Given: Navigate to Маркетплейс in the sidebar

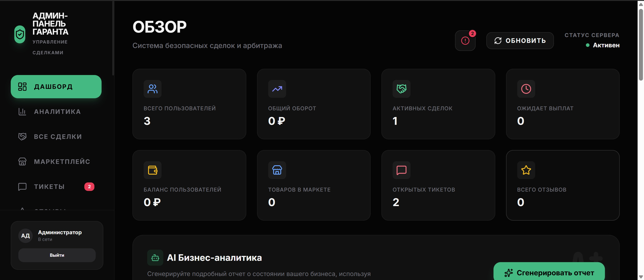Looking at the screenshot, I should [62, 161].
